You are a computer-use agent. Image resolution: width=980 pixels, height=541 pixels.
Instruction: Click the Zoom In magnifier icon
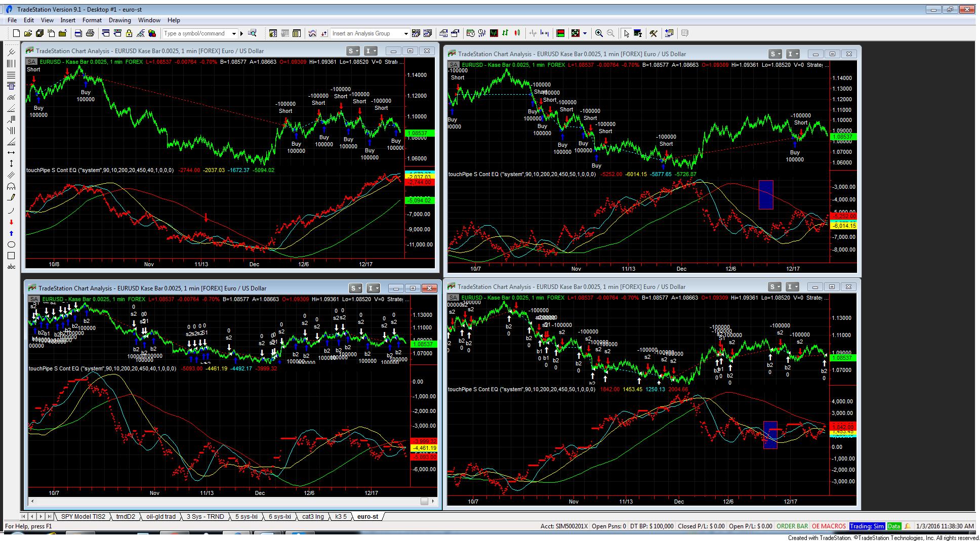coord(599,33)
